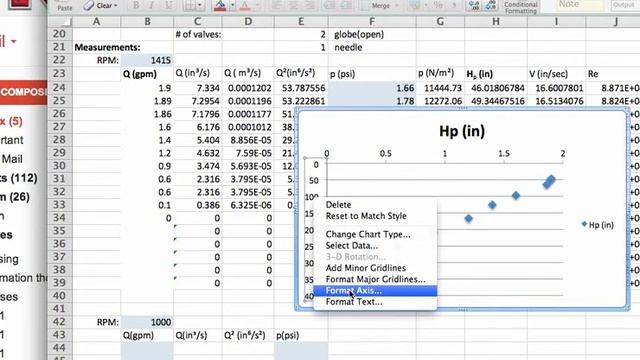Image resolution: width=640 pixels, height=360 pixels.
Task: Click the Comma Style icon
Action: (454, 5)
